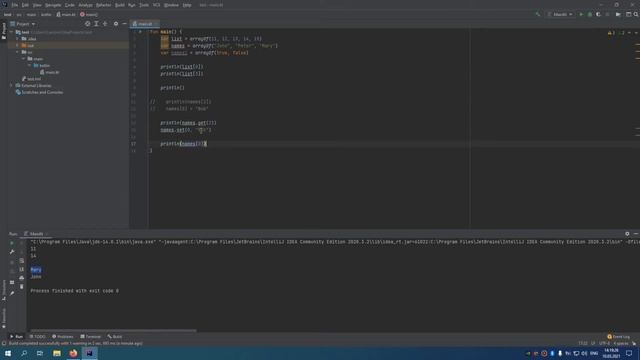Collapse all icon in Project panel header

105,24
